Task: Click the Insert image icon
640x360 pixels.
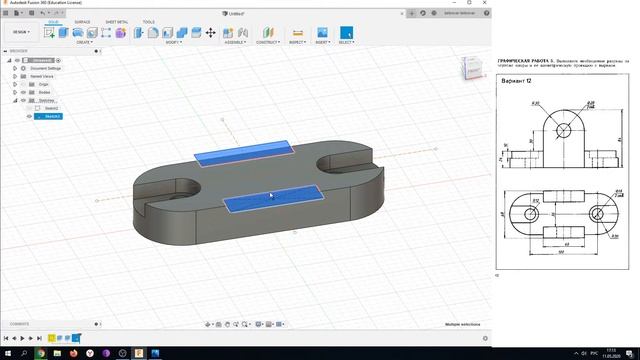Action: (322, 33)
